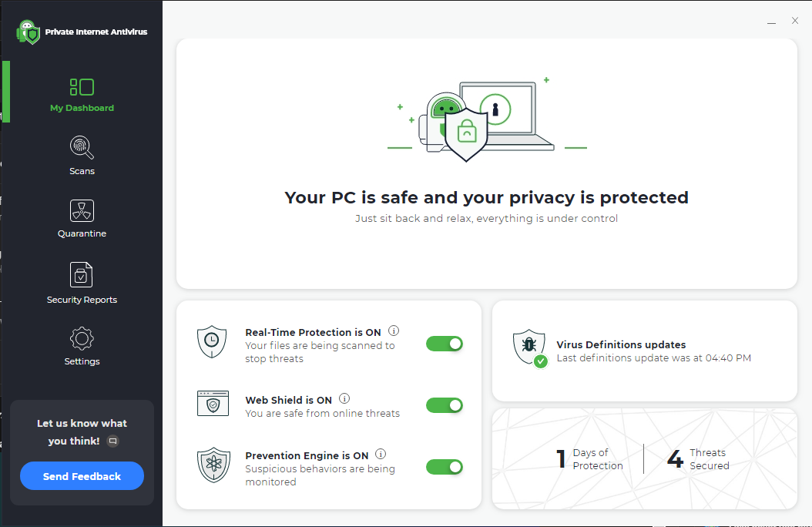Disable the Web Shield toggle

coord(445,405)
